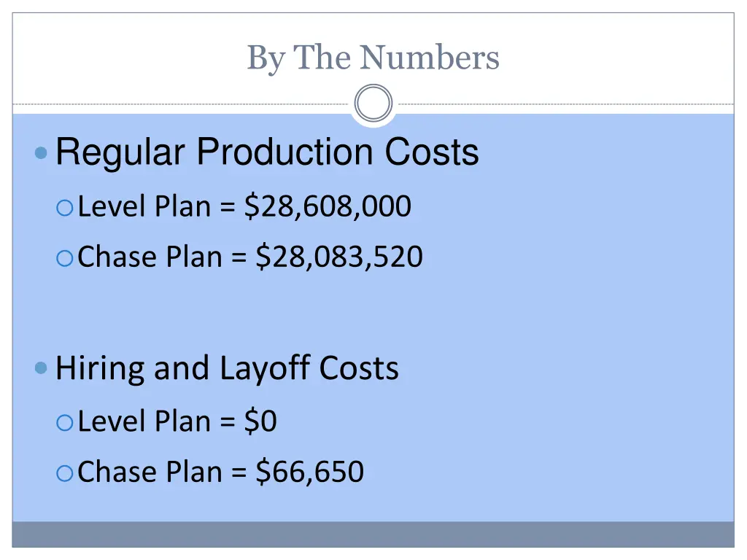Click the Regular Production Costs heading
Image resolution: width=747 pixels, height=560 pixels.
click(267, 153)
